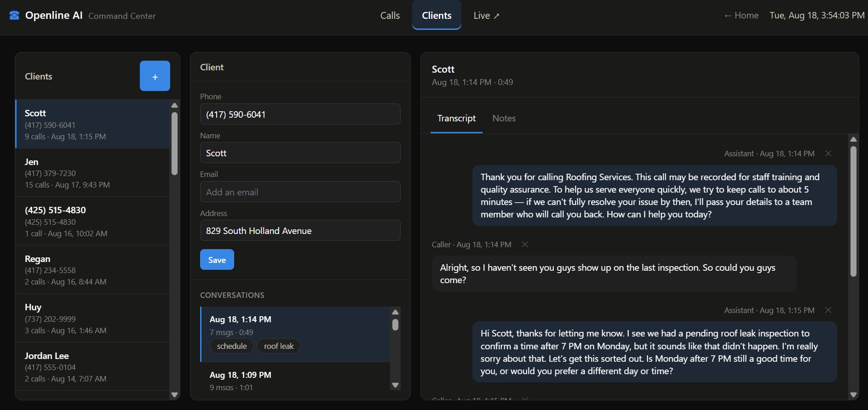Edit the Phone field
868x410 pixels.
coord(300,114)
